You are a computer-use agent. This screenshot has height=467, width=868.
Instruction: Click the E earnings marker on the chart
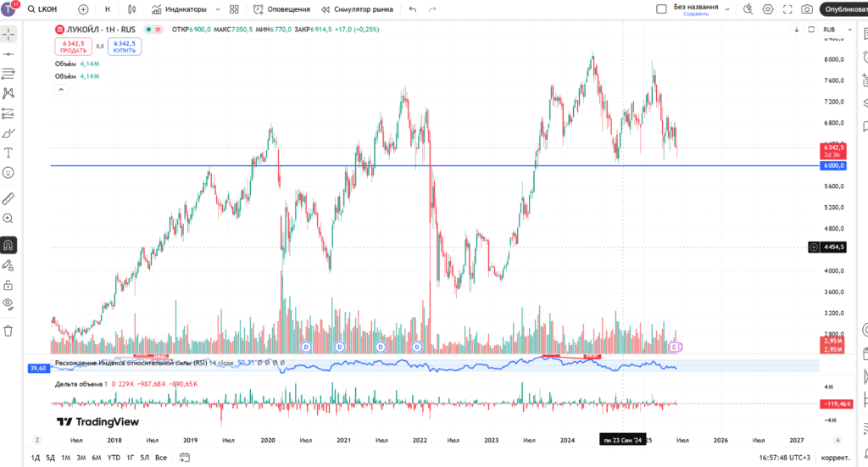[674, 347]
